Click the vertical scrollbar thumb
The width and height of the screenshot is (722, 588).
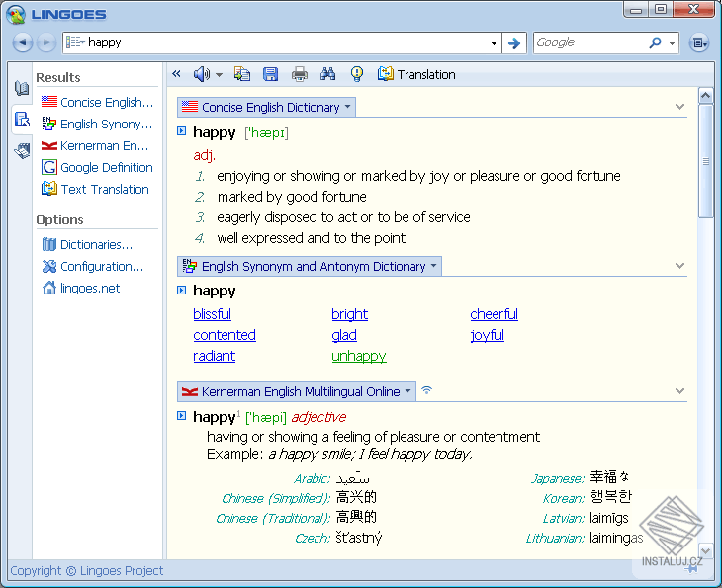[x=705, y=162]
